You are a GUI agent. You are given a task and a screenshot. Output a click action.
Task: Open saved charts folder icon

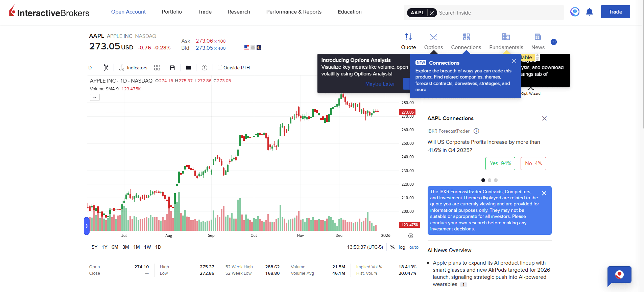pyautogui.click(x=189, y=68)
